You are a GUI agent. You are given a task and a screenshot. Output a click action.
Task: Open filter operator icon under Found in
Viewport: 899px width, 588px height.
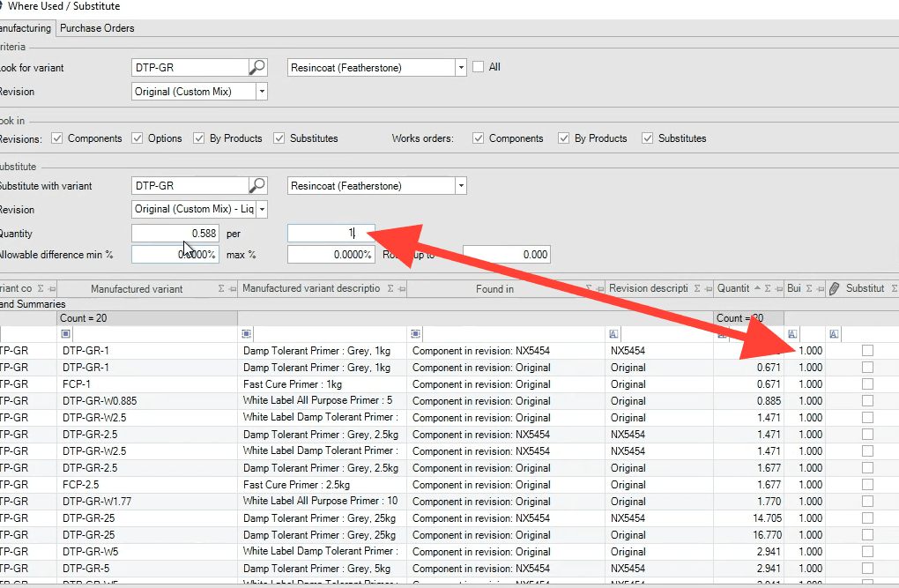416,334
